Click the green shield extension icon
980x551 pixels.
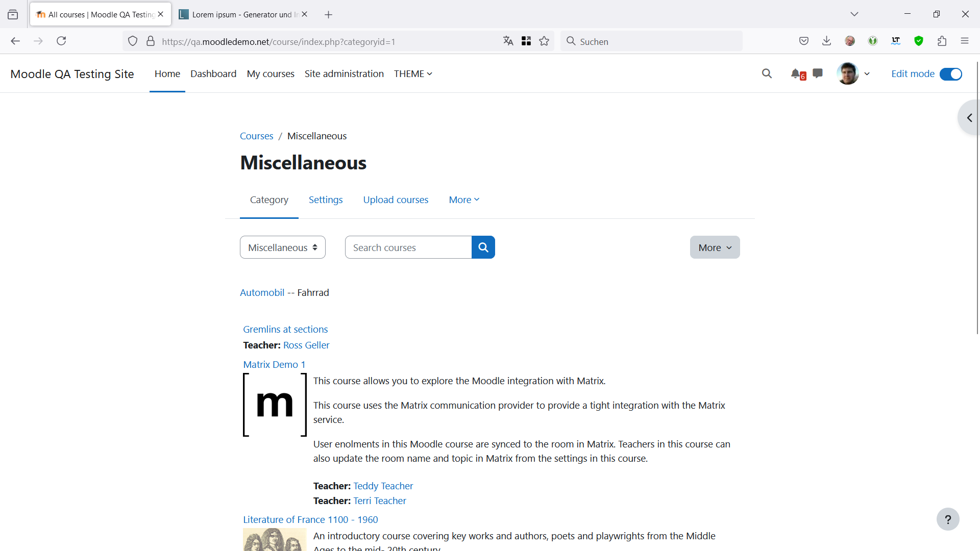[x=919, y=41]
